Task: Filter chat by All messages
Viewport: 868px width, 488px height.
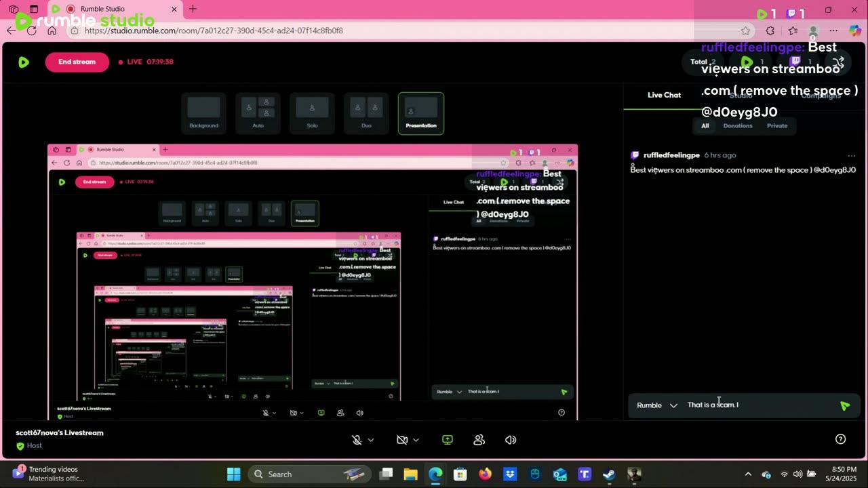Action: point(705,125)
